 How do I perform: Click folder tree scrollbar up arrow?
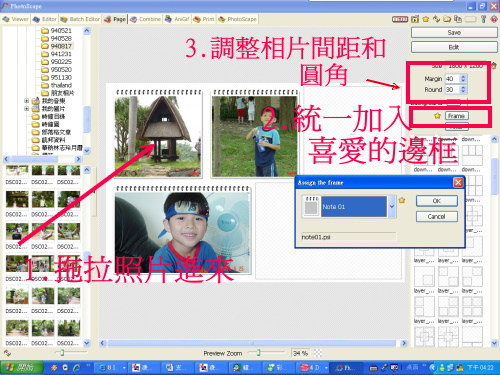(x=87, y=31)
